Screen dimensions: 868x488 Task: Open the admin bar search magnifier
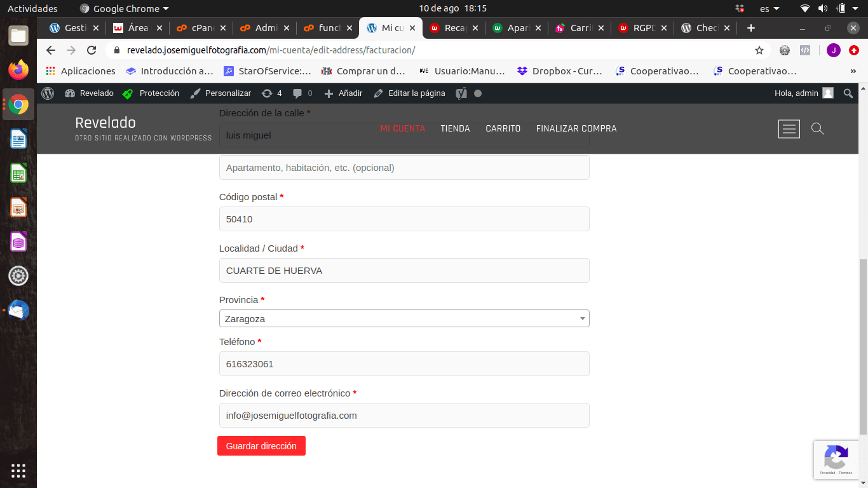848,93
